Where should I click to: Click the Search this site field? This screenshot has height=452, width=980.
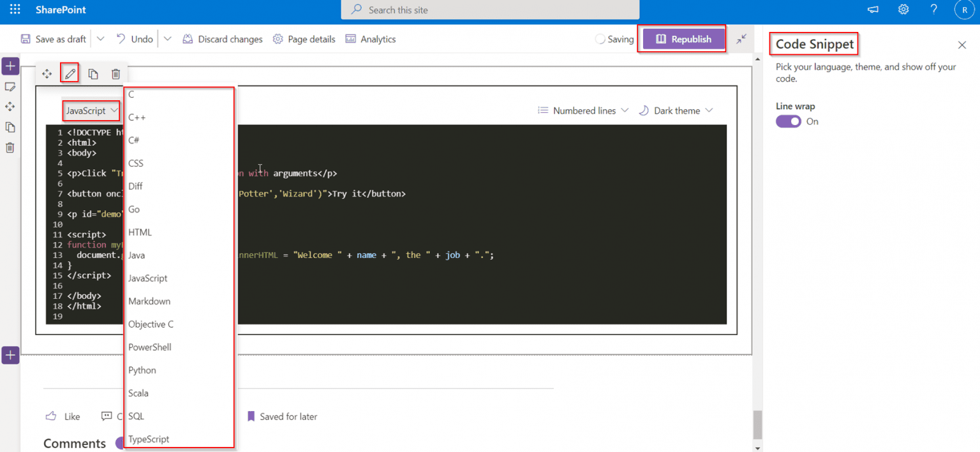[x=489, y=10]
